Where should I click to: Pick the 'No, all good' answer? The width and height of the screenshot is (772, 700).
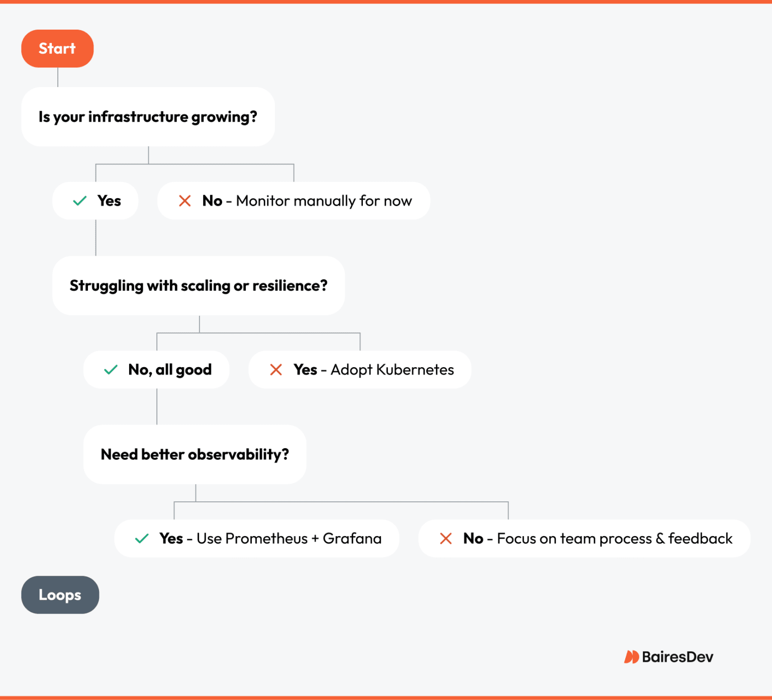[156, 370]
